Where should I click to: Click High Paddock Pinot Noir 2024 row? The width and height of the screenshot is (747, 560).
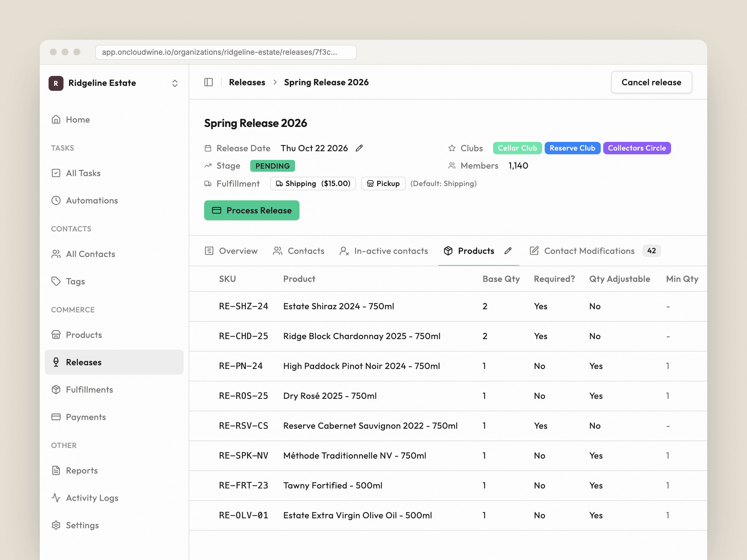tap(448, 366)
